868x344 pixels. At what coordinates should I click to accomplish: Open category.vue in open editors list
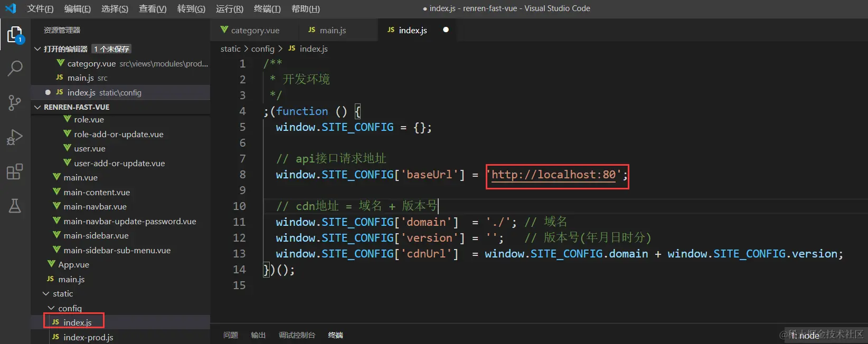[120, 63]
